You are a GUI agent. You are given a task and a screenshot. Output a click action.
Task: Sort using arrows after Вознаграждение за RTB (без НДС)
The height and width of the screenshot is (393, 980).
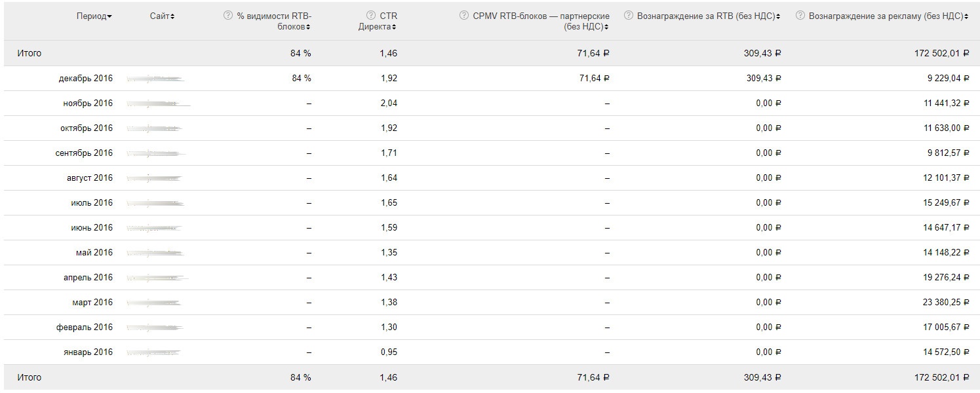pos(779,16)
